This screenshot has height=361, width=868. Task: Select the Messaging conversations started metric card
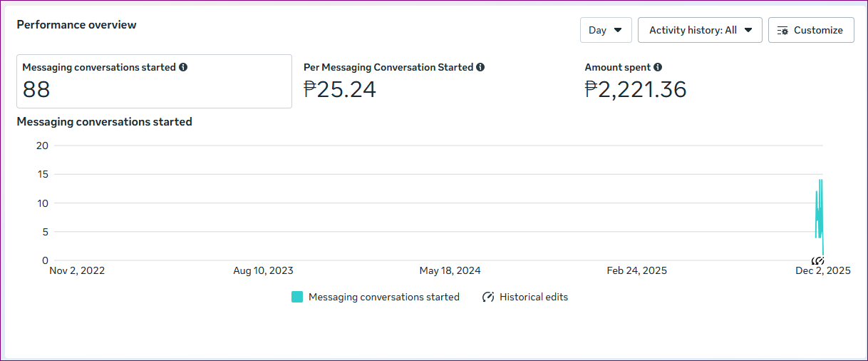[154, 81]
